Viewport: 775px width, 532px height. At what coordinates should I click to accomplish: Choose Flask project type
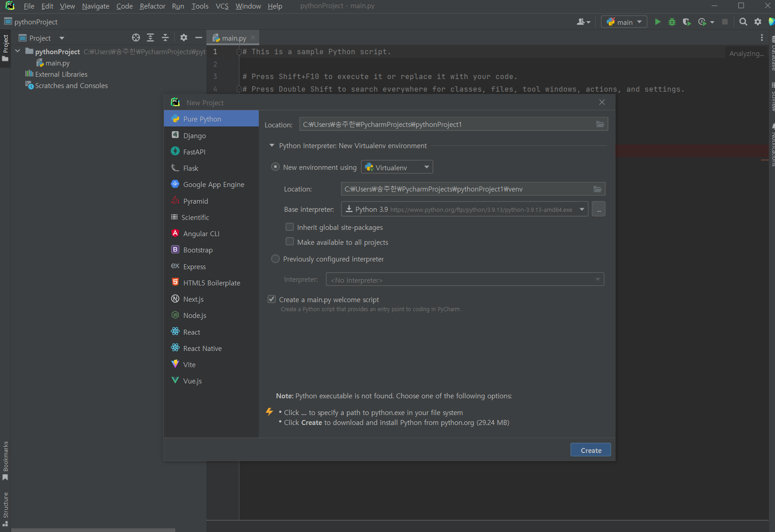click(211, 168)
